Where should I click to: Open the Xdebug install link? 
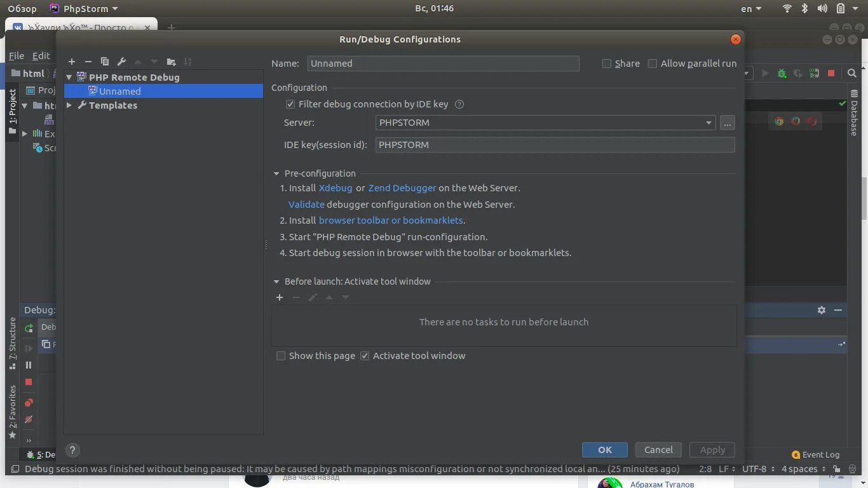tap(336, 188)
